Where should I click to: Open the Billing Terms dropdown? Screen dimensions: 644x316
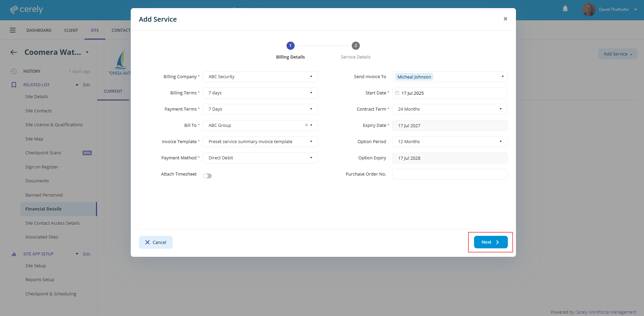click(x=261, y=93)
